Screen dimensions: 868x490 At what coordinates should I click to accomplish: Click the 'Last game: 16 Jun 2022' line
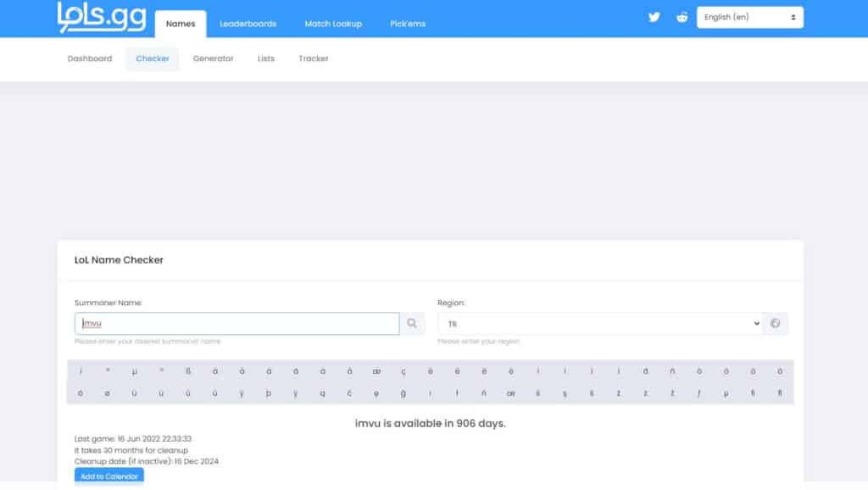pyautogui.click(x=133, y=439)
